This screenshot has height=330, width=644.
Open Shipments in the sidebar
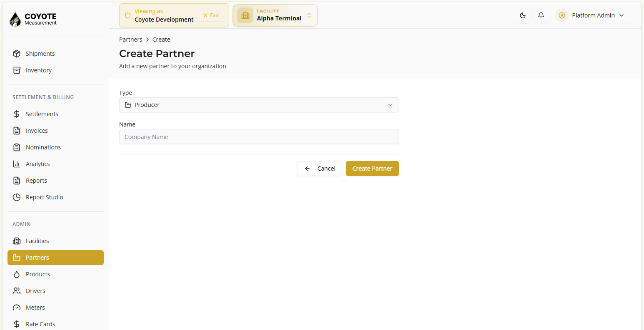pos(55,54)
